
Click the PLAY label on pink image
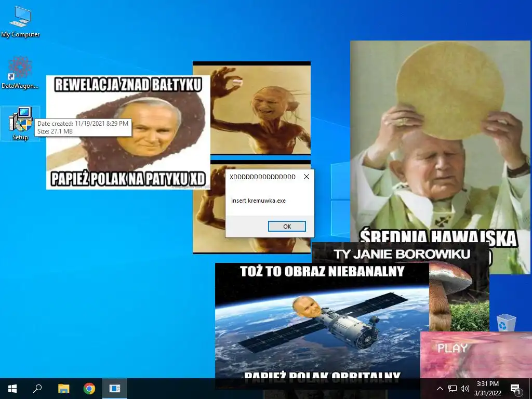[x=453, y=348]
